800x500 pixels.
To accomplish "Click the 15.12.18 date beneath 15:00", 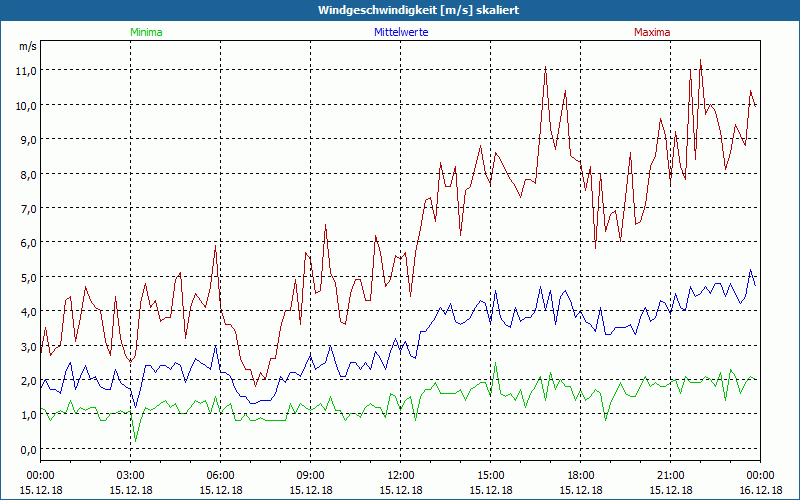I will coord(491,490).
